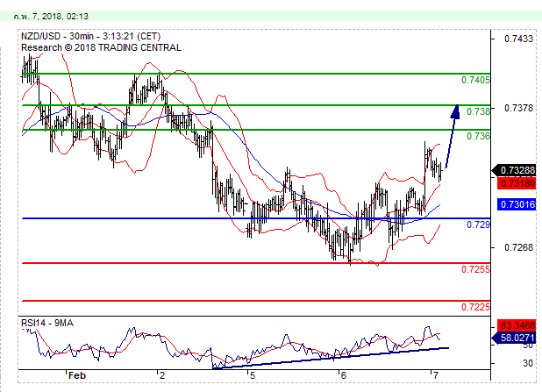This screenshot has width=542, height=392.
Task: Click the '6' date axis label
Action: click(343, 375)
